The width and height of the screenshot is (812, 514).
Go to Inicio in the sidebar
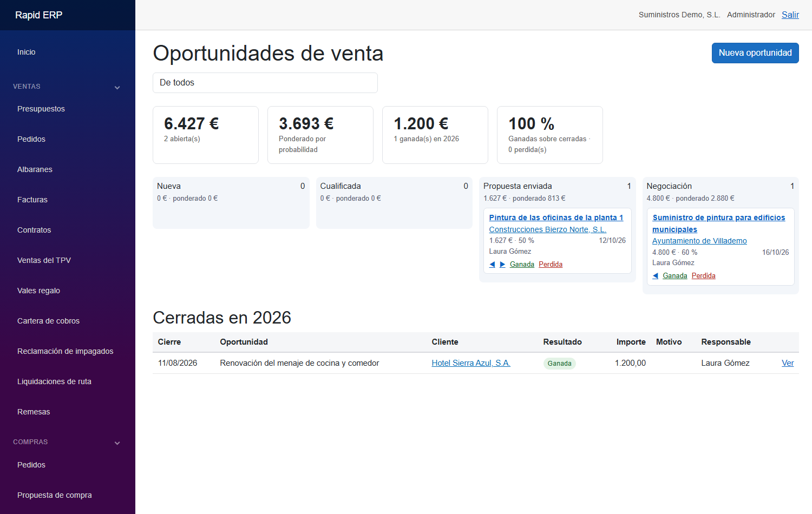tap(26, 52)
